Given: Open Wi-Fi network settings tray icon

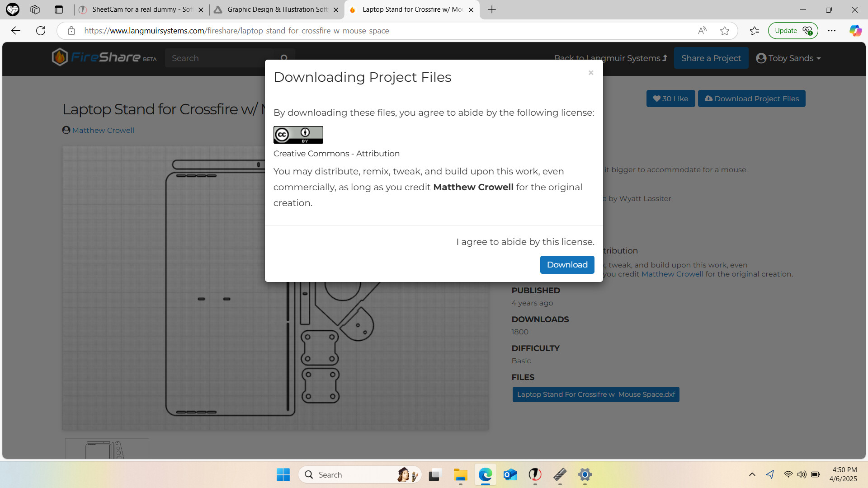Looking at the screenshot, I should (x=788, y=474).
